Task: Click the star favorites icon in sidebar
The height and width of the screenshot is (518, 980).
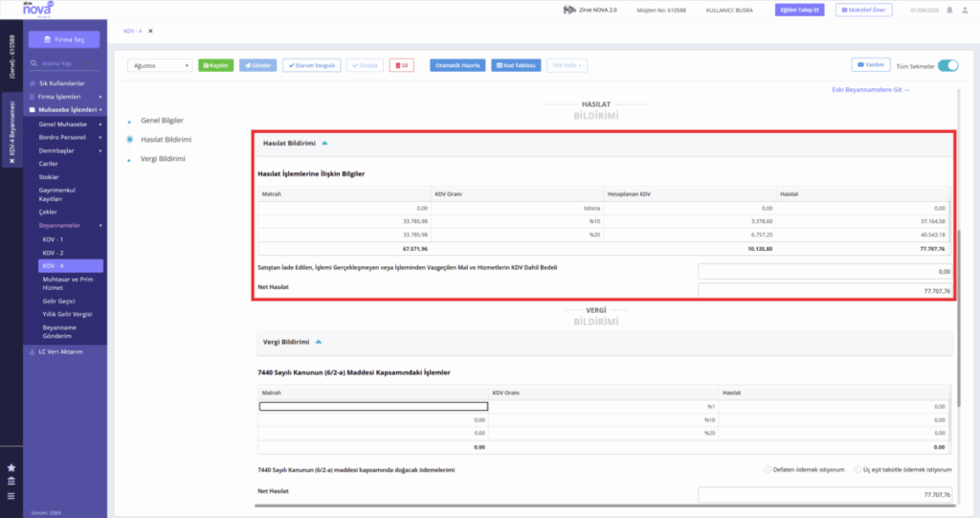Action: click(11, 467)
